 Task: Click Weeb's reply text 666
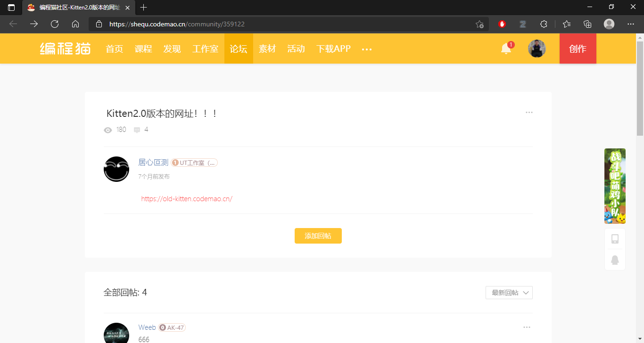pyautogui.click(x=144, y=339)
